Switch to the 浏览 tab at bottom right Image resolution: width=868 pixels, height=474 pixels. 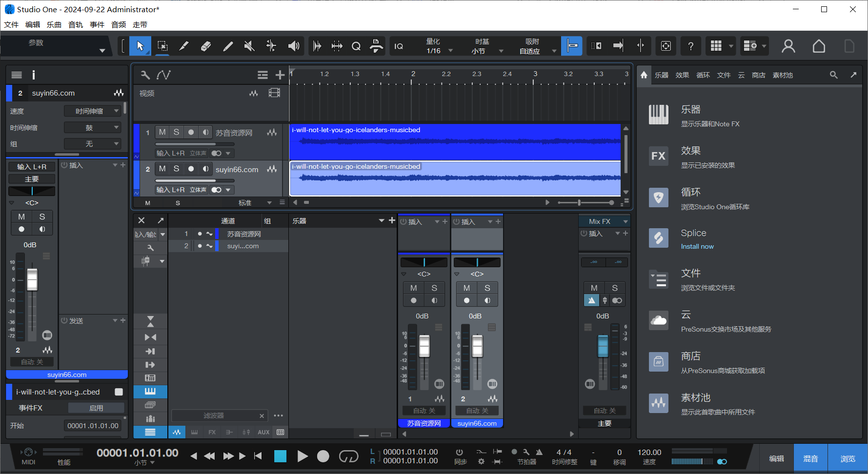tap(848, 458)
